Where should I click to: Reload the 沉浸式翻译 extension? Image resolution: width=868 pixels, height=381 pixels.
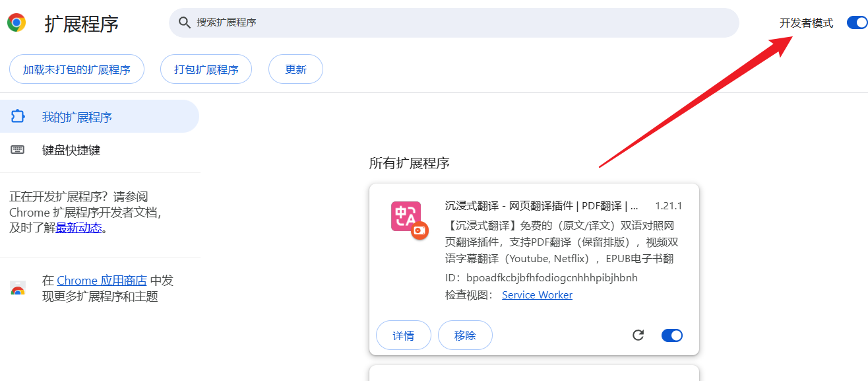point(638,335)
